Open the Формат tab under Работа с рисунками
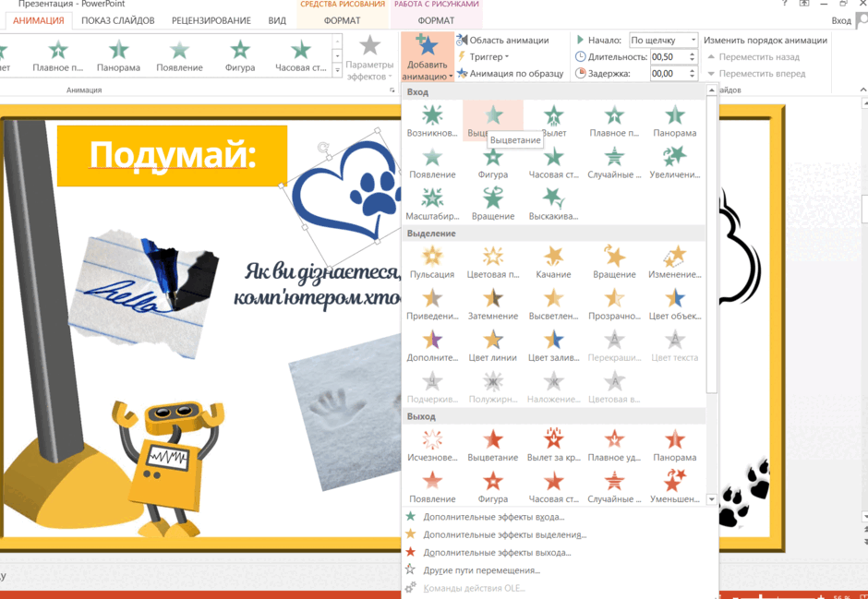Image resolution: width=868 pixels, height=599 pixels. 436,20
